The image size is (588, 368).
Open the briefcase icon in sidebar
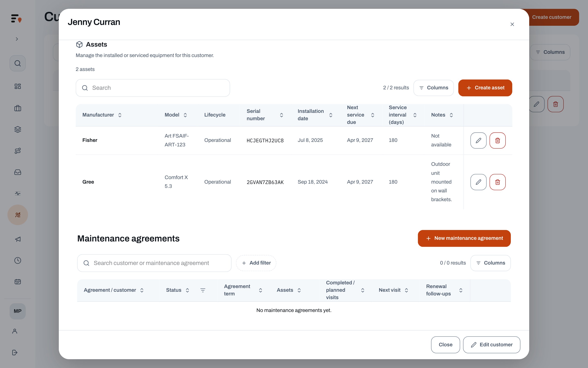click(x=18, y=108)
